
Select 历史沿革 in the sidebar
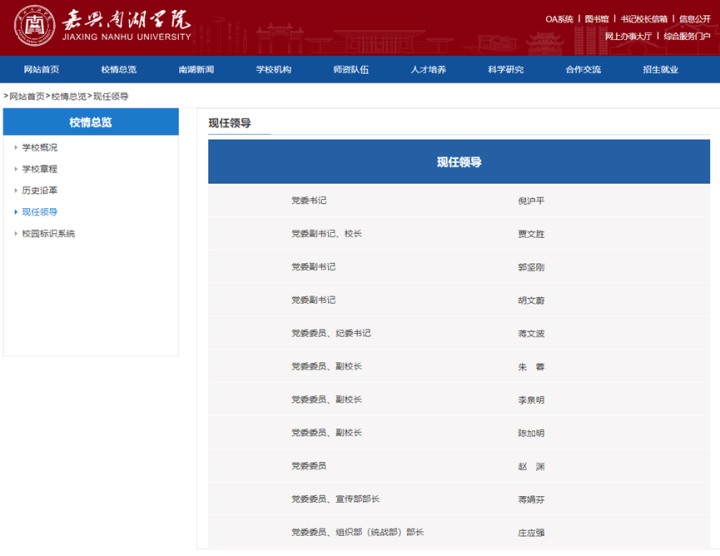coord(40,190)
